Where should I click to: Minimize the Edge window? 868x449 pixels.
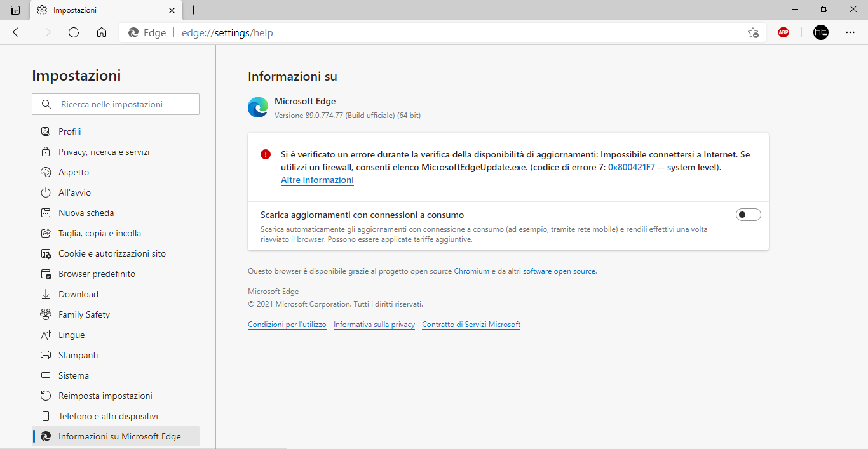pyautogui.click(x=795, y=10)
